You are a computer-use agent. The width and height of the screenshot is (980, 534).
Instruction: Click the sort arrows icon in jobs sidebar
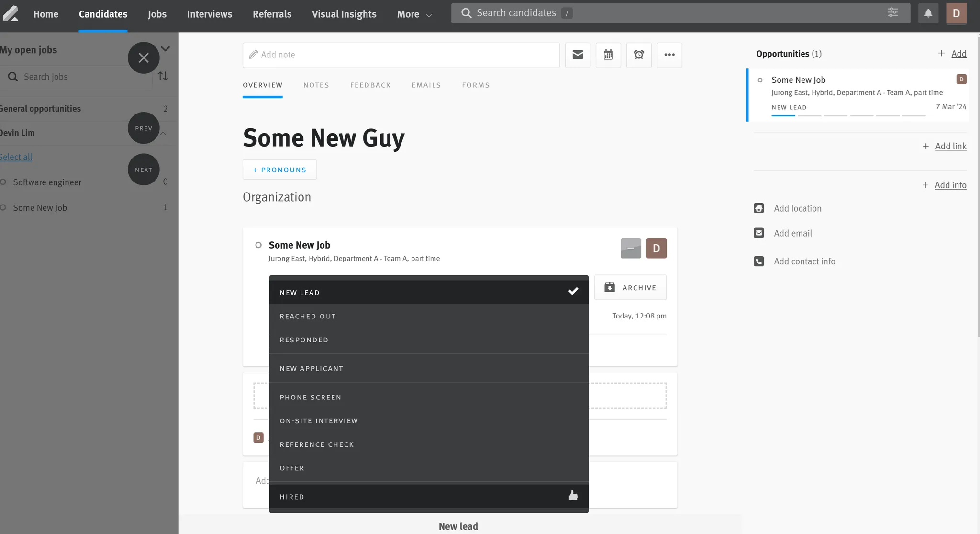click(x=163, y=76)
